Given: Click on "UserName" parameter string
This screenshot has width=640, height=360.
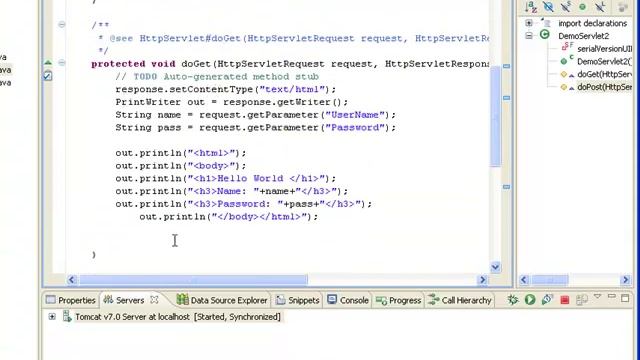Looking at the screenshot, I should (355, 115).
